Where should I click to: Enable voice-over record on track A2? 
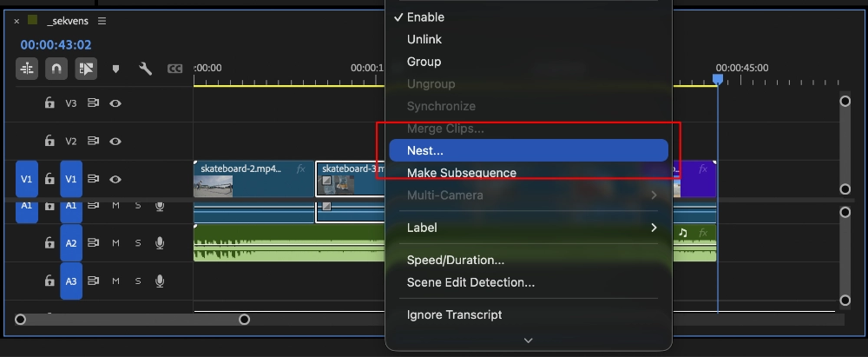[160, 243]
